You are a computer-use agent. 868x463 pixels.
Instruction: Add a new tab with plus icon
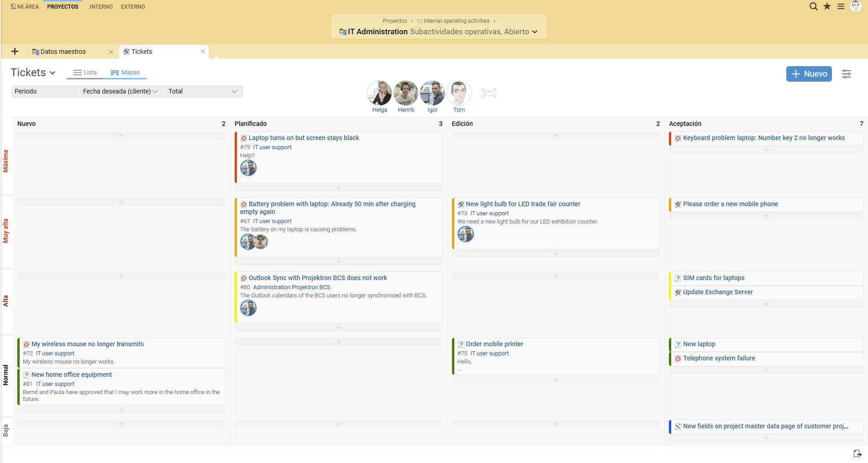[15, 52]
